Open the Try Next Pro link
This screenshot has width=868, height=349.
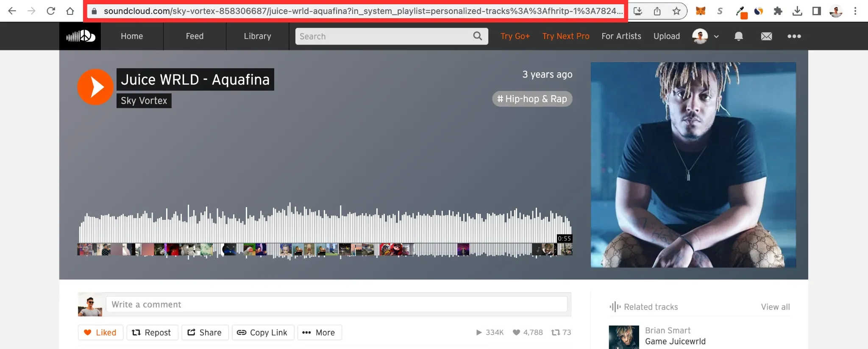[566, 36]
